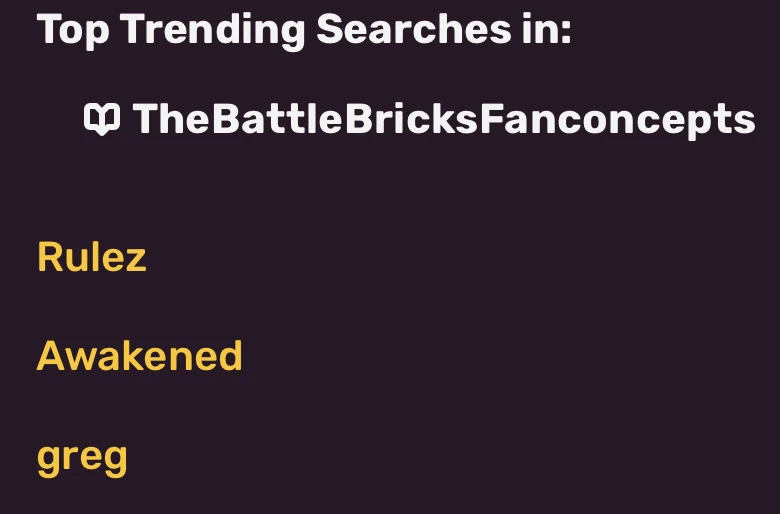This screenshot has height=514, width=780.
Task: Click the book icon beside TheBattleBricksFanconcepts
Action: pyautogui.click(x=102, y=120)
